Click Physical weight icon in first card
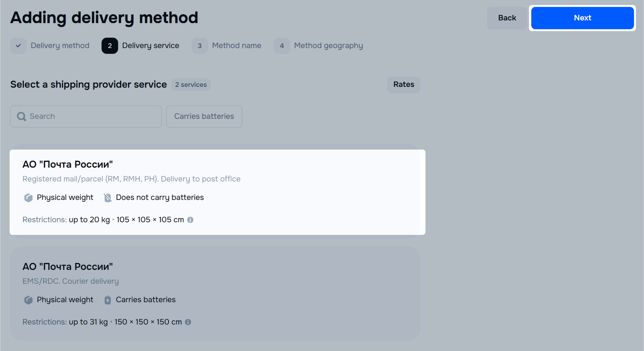 (28, 198)
